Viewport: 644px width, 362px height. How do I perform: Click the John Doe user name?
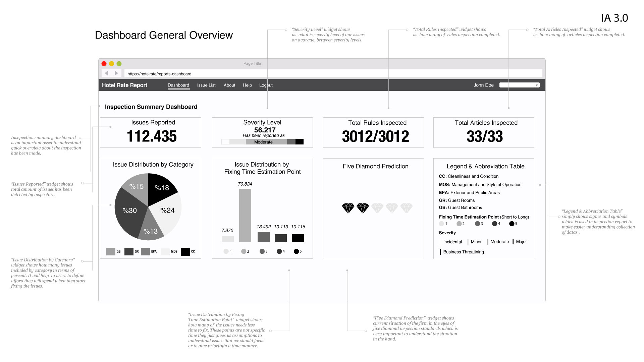click(x=483, y=85)
